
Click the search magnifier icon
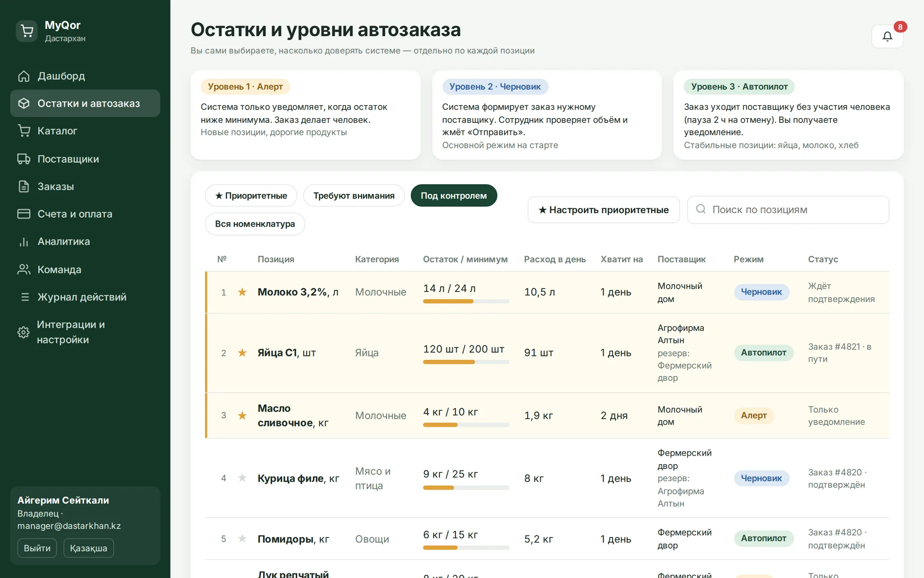click(701, 209)
